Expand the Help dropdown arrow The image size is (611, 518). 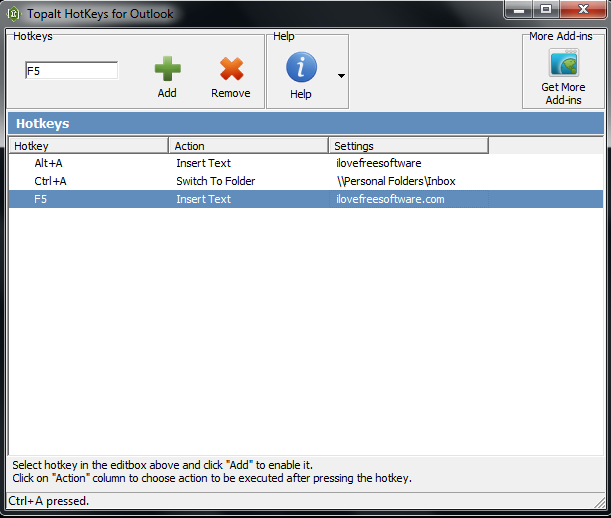[x=341, y=76]
